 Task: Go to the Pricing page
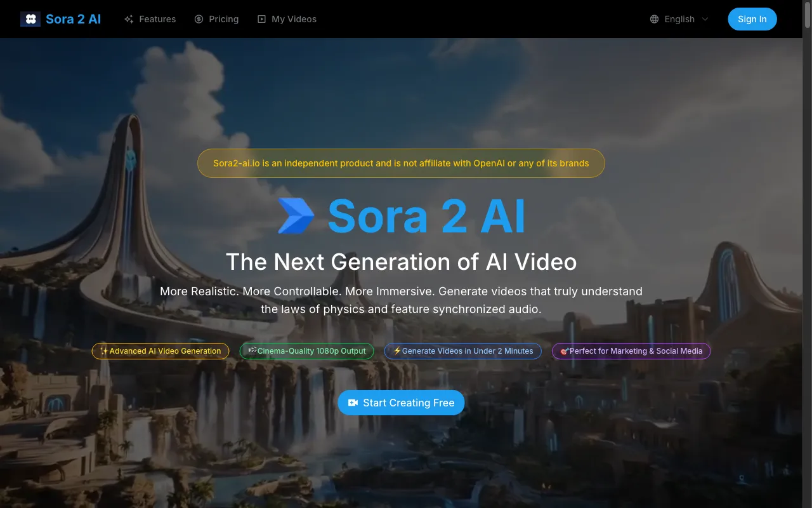pos(216,19)
